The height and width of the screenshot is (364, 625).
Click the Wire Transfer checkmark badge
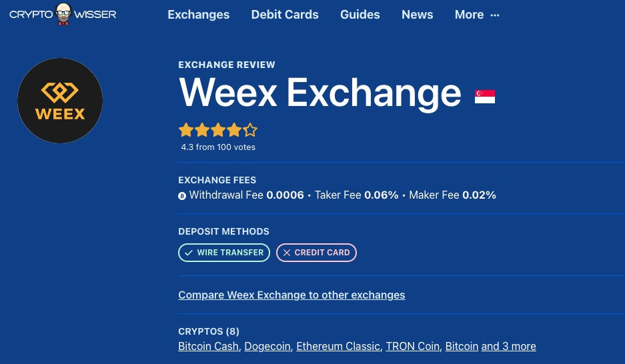224,253
